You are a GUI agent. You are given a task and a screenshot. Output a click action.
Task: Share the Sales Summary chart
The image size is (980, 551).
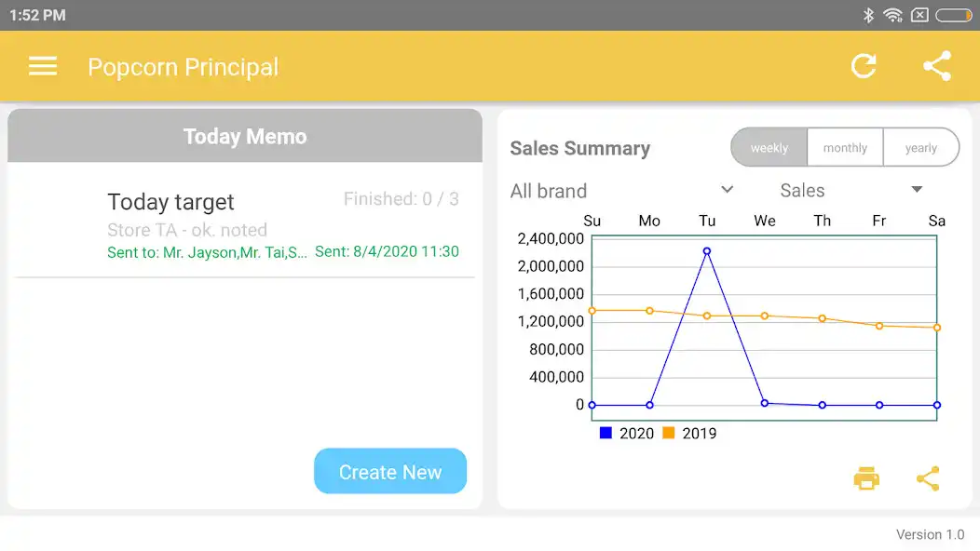tap(928, 479)
